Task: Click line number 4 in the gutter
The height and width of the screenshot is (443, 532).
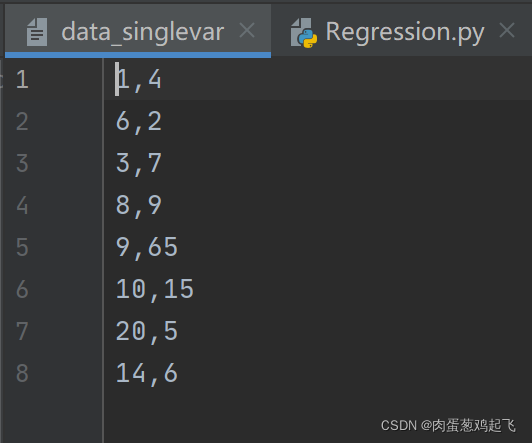Action: point(22,205)
